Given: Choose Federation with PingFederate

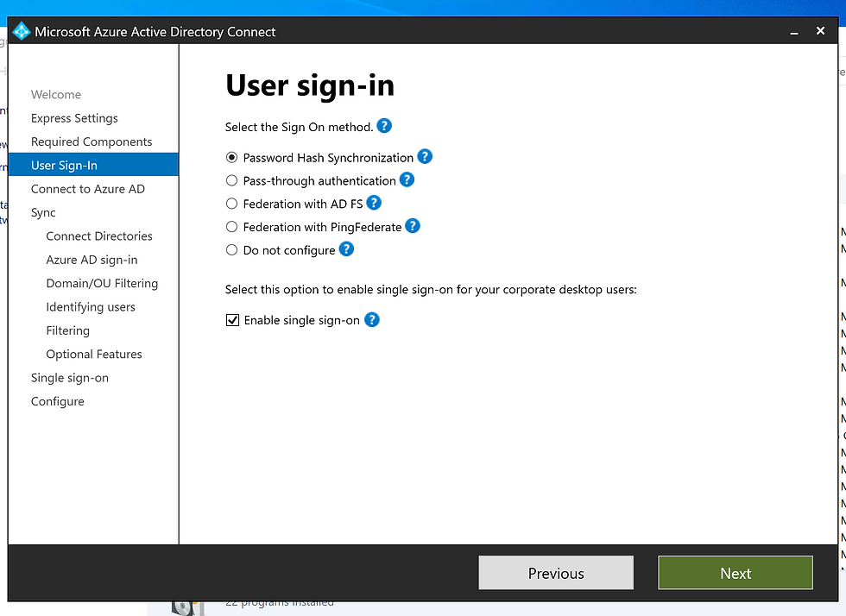Looking at the screenshot, I should pyautogui.click(x=231, y=227).
